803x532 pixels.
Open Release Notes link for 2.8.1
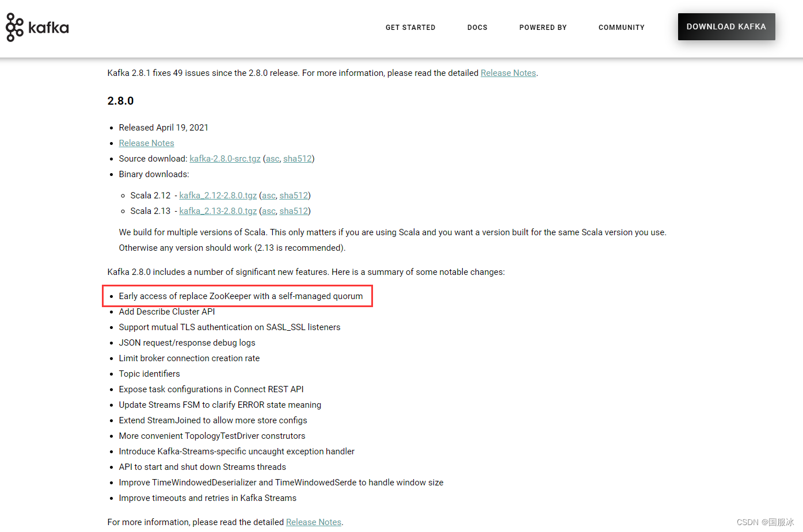[x=508, y=73]
